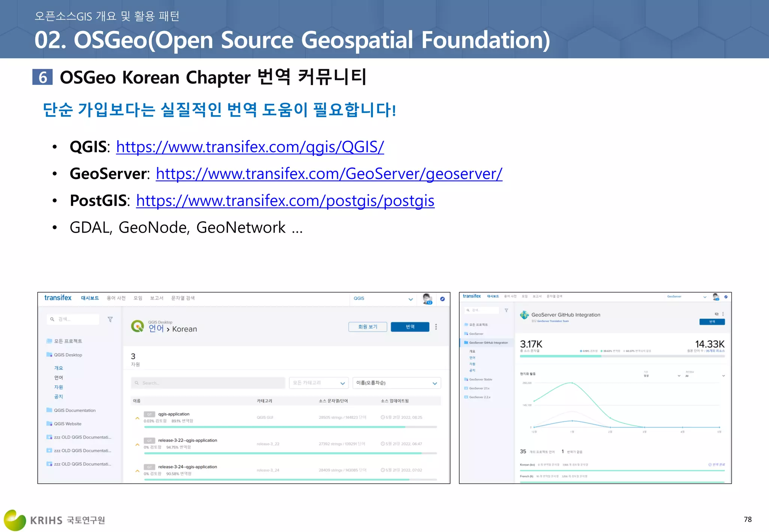Image resolution: width=769 pixels, height=532 pixels.
Task: Select 문자열 검색 tab in QGIS screenshot
Action: click(183, 298)
